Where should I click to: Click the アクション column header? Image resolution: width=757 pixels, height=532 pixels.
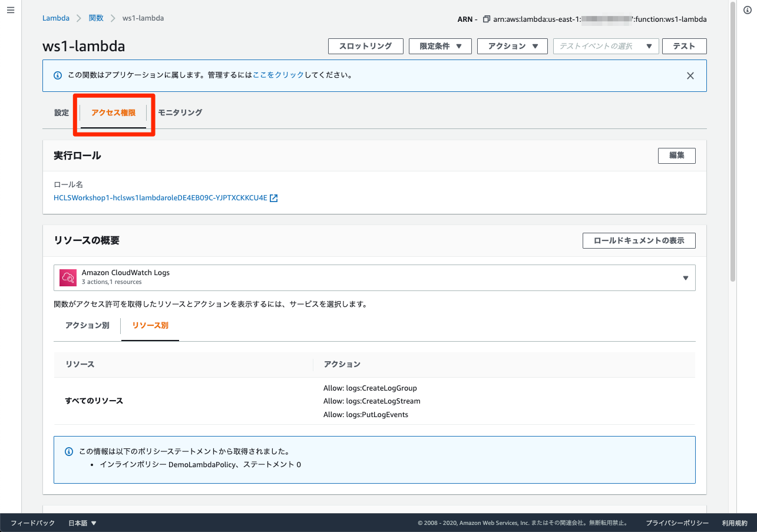(x=342, y=364)
